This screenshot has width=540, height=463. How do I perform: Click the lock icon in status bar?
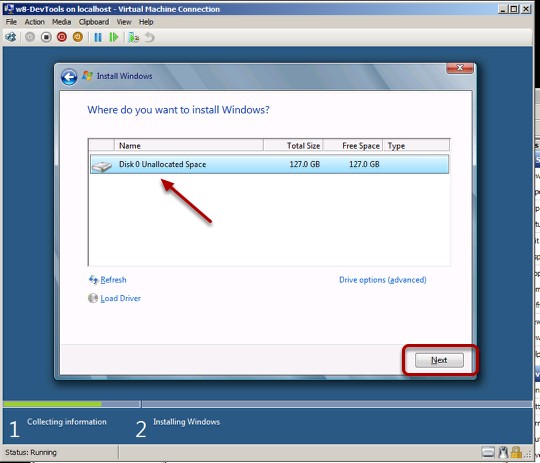coord(516,452)
